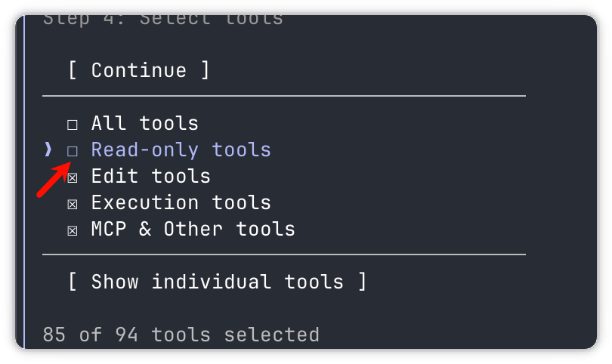Image resolution: width=612 pixels, height=364 pixels.
Task: Click the purple vertical bar on left edge
Action: [24, 182]
